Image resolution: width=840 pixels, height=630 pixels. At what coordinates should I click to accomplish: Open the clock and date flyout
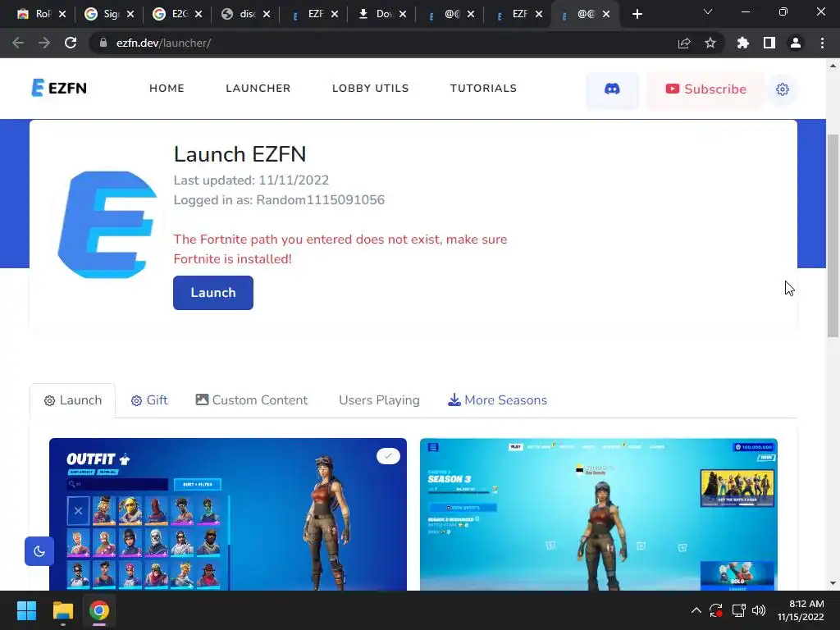[801, 610]
